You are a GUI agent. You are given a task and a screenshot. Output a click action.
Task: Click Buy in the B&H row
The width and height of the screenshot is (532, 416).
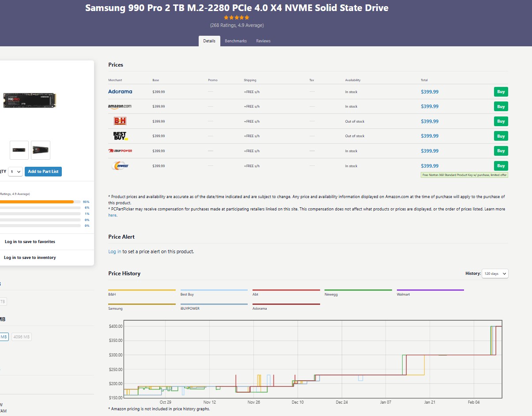coord(501,121)
